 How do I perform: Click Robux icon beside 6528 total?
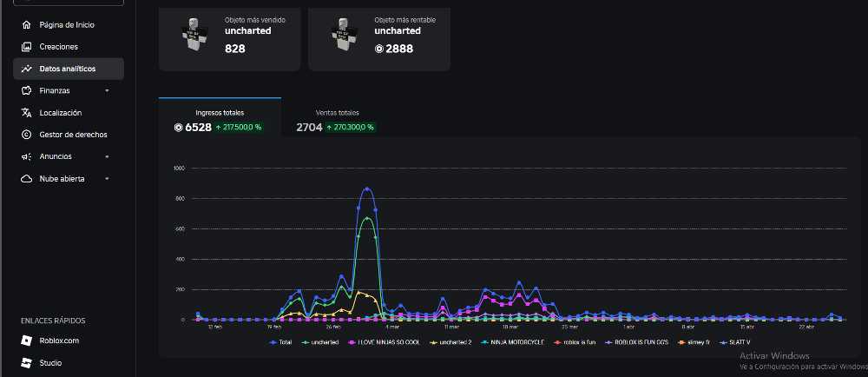[x=178, y=128]
